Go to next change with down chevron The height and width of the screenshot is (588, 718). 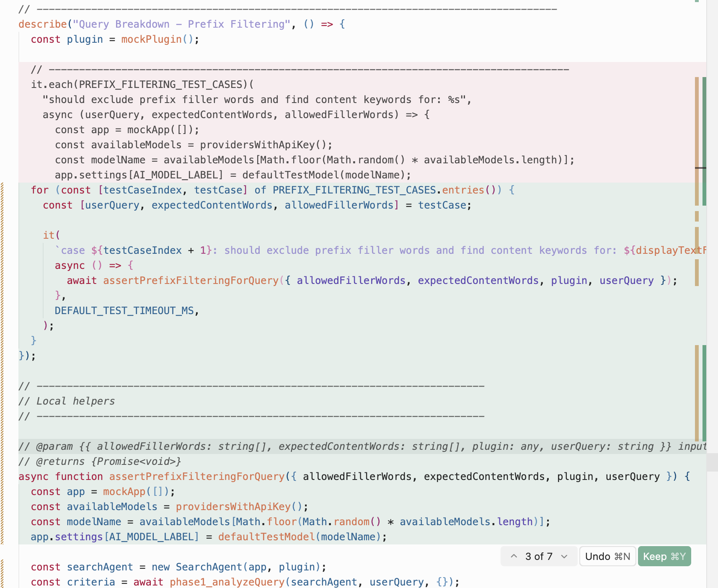564,556
